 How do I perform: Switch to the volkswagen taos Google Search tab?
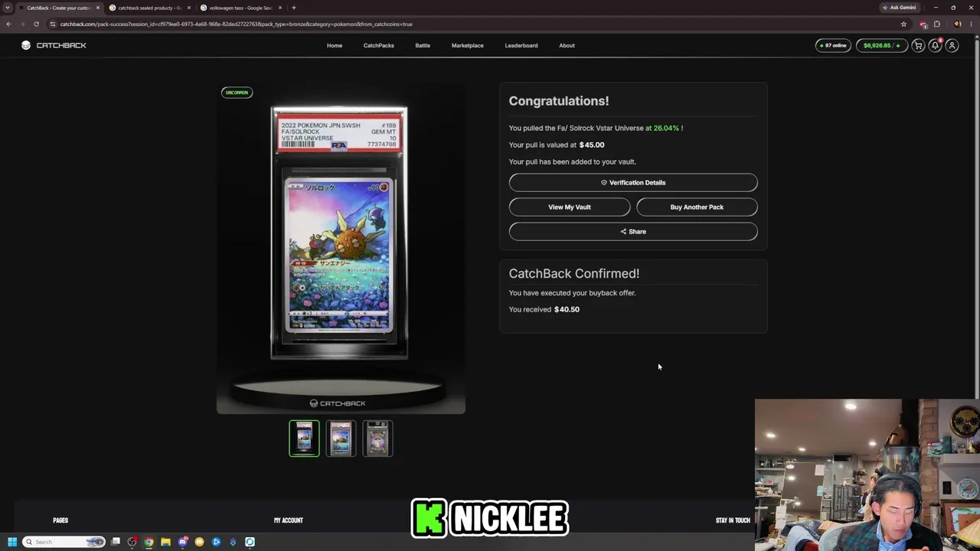point(241,8)
